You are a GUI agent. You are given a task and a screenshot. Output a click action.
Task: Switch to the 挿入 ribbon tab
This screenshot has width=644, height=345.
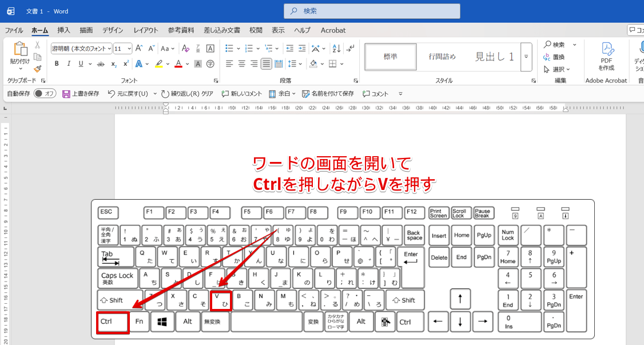click(x=63, y=30)
